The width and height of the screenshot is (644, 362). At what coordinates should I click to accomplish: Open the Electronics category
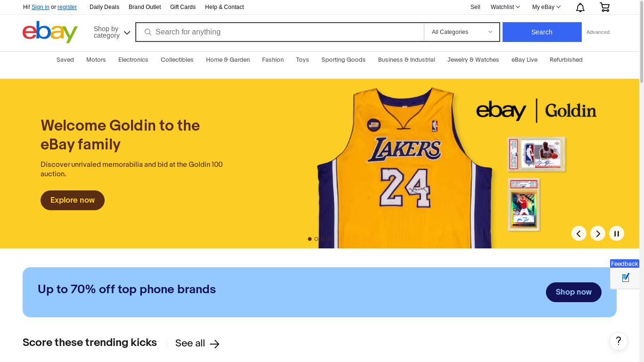(133, 60)
